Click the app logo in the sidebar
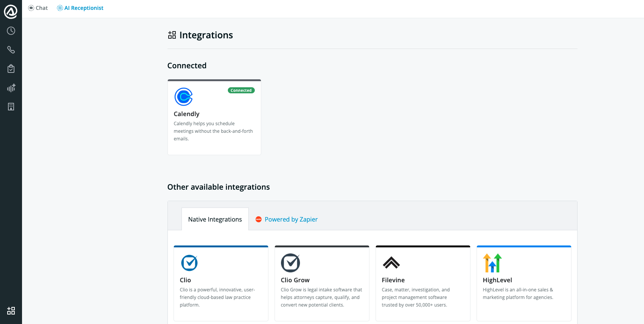This screenshot has width=644, height=324. pyautogui.click(x=11, y=12)
